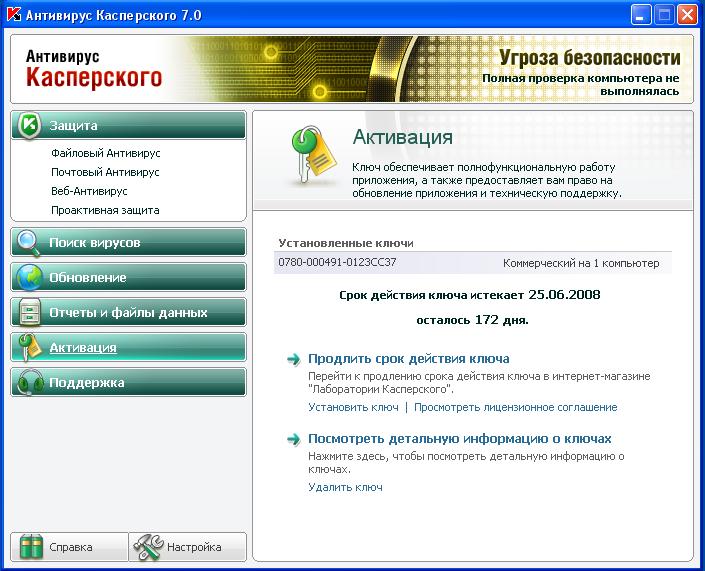Open Почтовый Антивирус component
The image size is (705, 571).
[x=105, y=172]
